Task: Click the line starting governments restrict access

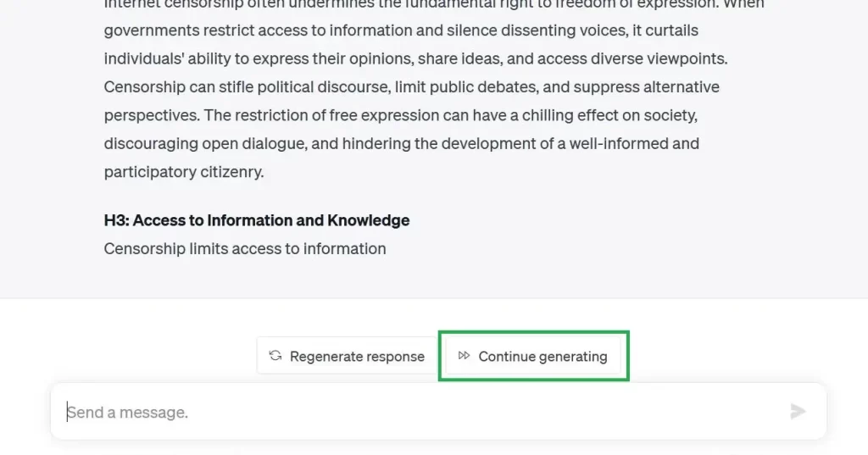Action: coord(401,31)
